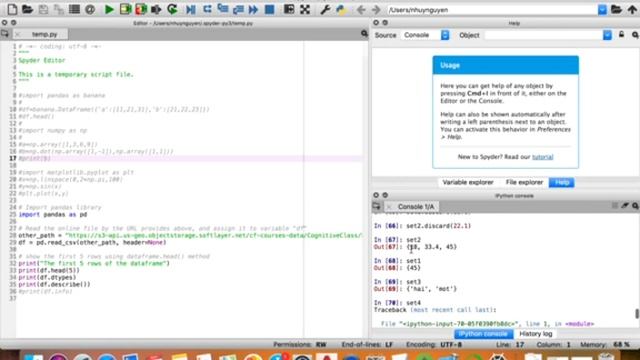Click console output {'hai', 'mot'}

coord(431,289)
